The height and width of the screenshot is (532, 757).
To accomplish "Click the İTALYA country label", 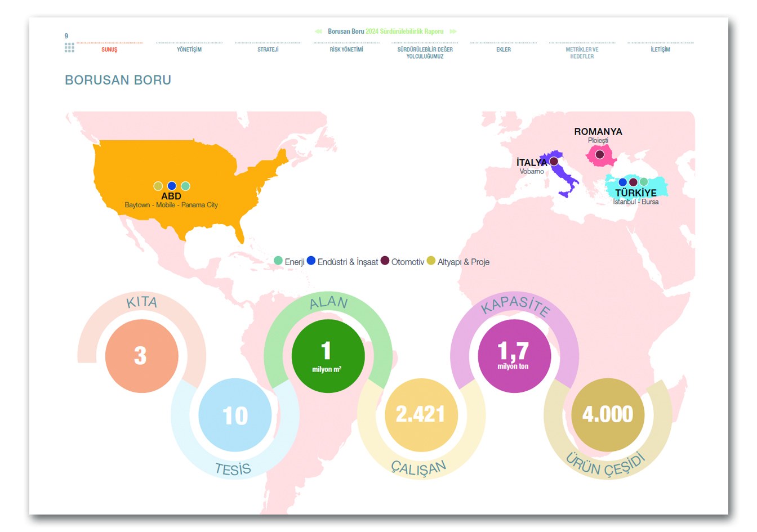I will click(532, 162).
